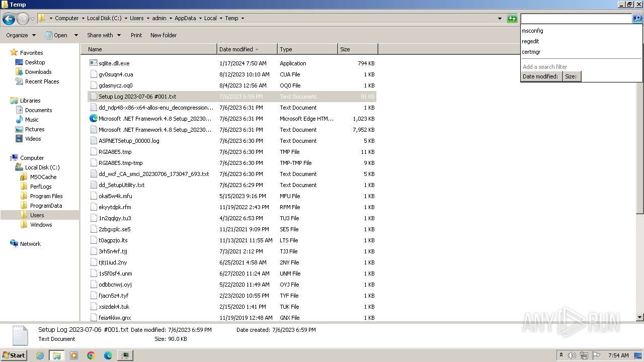Click the Start button
Screen dimensions: 644x362
pos(14,355)
